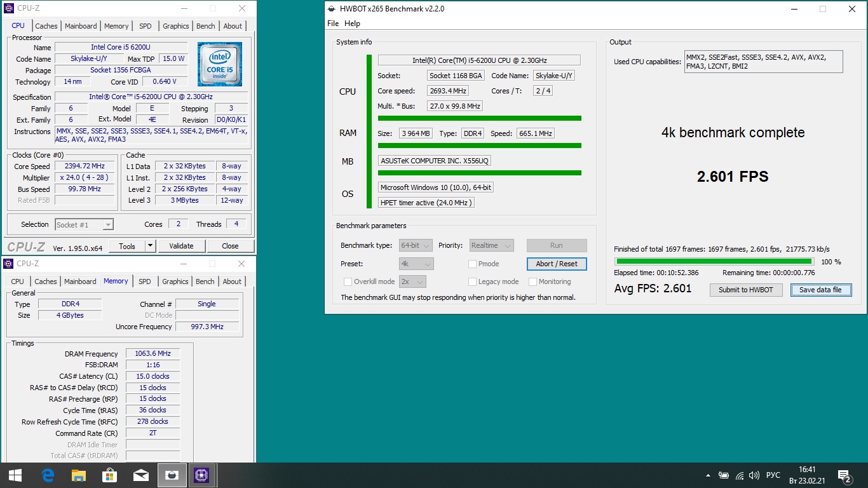Open Bench tab in lower CPU-Z window
Screen dimensions: 868x488
(x=205, y=281)
